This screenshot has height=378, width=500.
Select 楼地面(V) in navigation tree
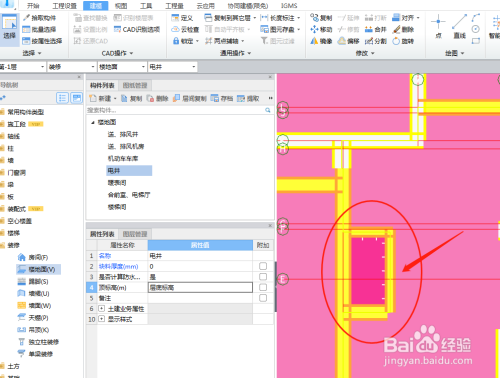38,269
